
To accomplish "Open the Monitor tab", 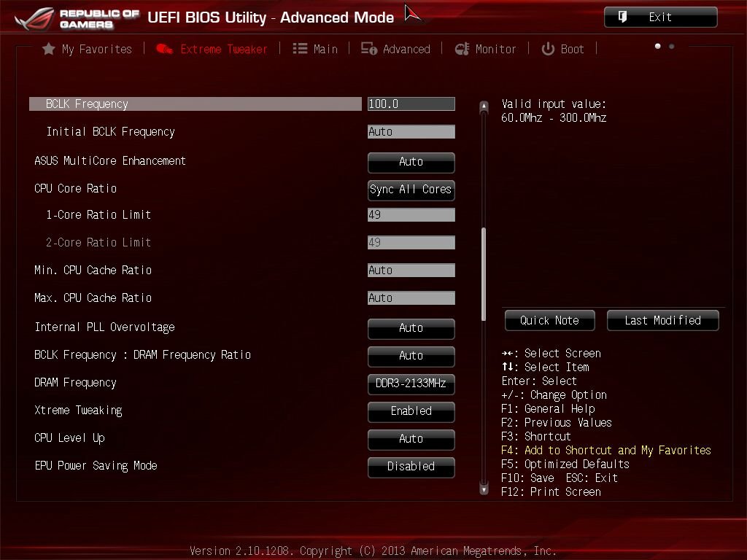I will [x=485, y=49].
